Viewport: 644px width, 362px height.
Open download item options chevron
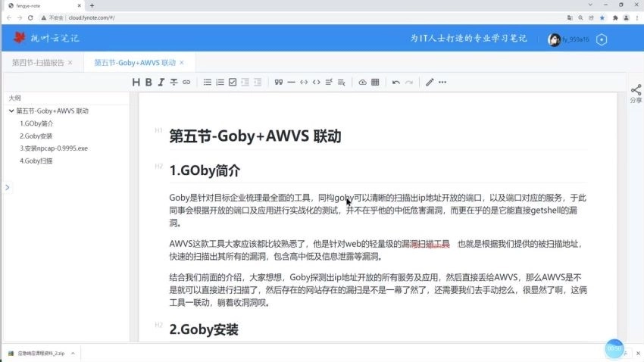(73, 353)
